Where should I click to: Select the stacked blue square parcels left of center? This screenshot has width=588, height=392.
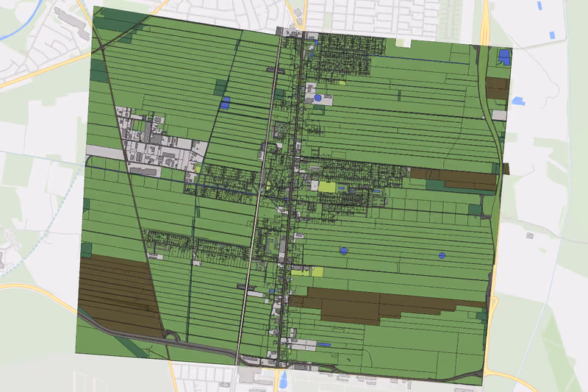click(x=226, y=103)
